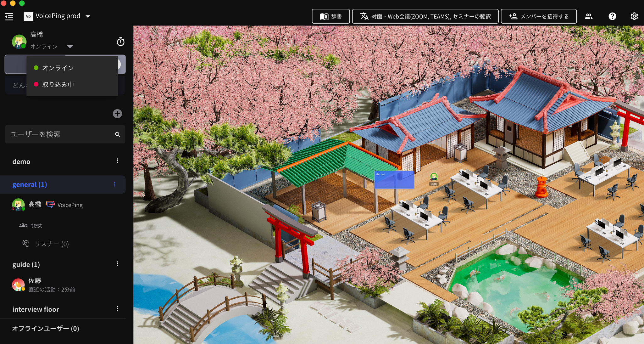This screenshot has height=344, width=644.
Task: Select the オンライン status option
Action: [x=58, y=68]
